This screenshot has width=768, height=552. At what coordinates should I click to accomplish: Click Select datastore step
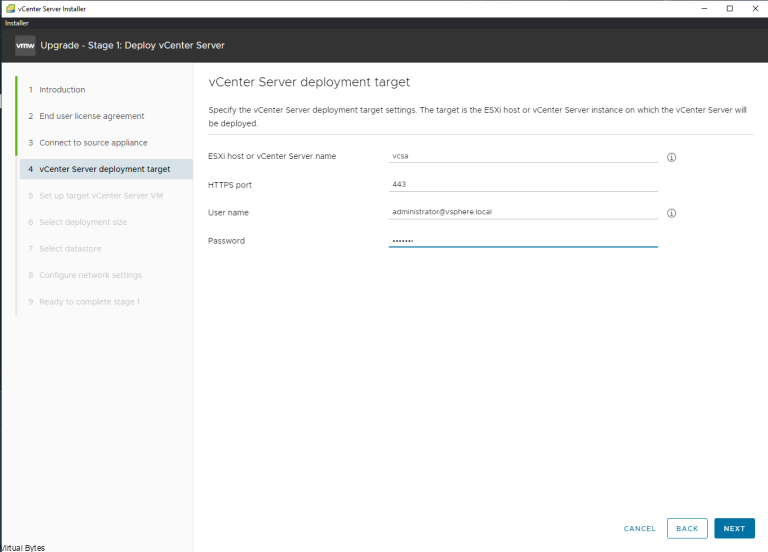coord(70,249)
